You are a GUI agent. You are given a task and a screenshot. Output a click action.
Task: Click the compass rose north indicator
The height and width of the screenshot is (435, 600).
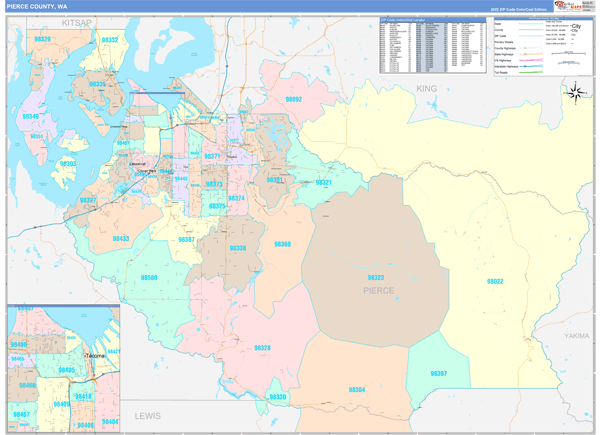pyautogui.click(x=576, y=93)
